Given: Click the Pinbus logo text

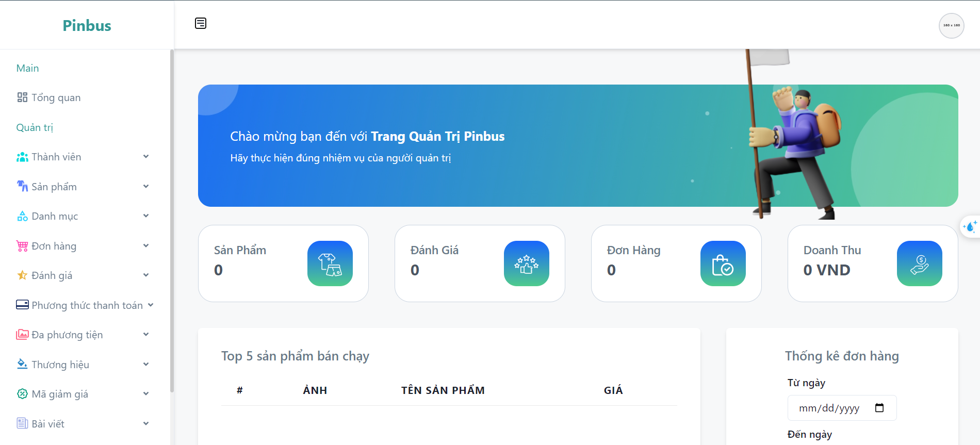Looking at the screenshot, I should point(86,25).
